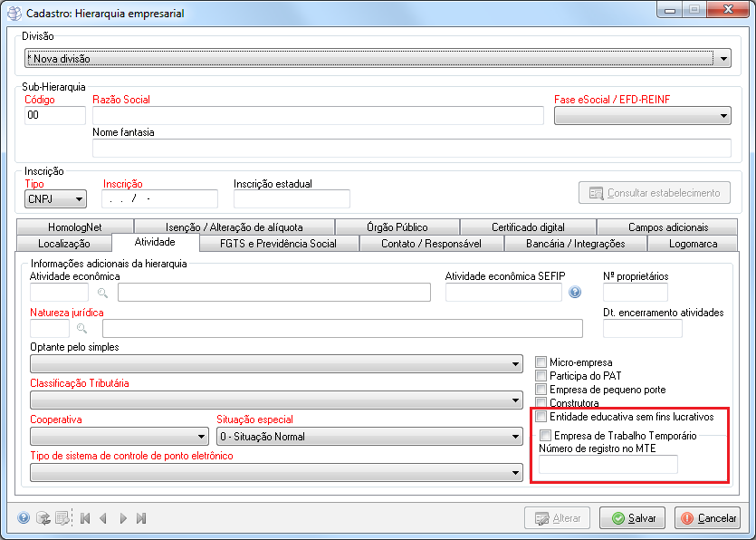756x540 pixels.
Task: Click the Razão Social text field
Action: (318, 115)
